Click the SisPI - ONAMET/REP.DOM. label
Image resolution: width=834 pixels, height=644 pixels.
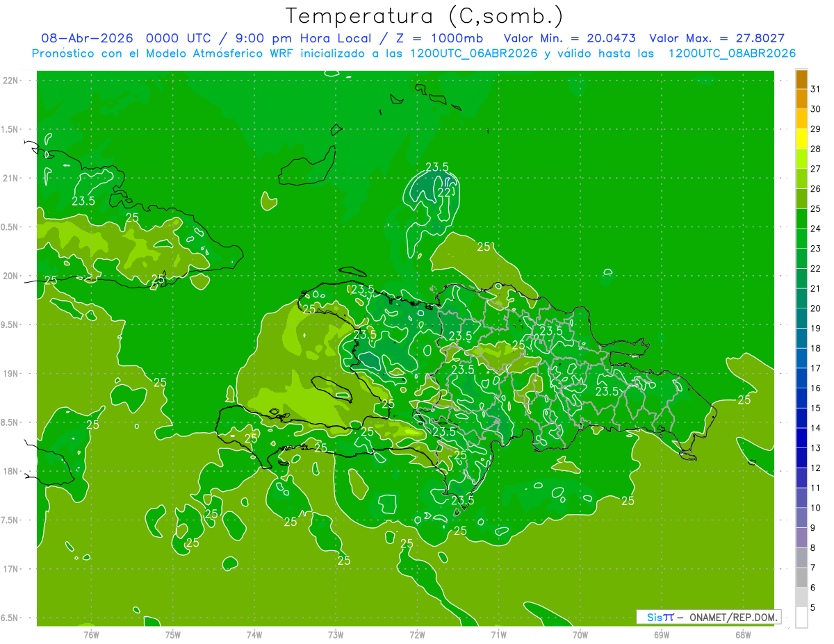tap(708, 617)
